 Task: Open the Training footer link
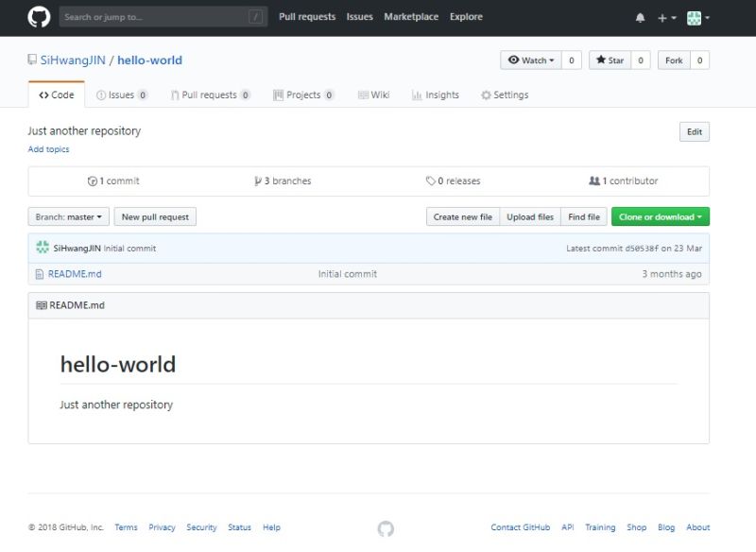(600, 527)
